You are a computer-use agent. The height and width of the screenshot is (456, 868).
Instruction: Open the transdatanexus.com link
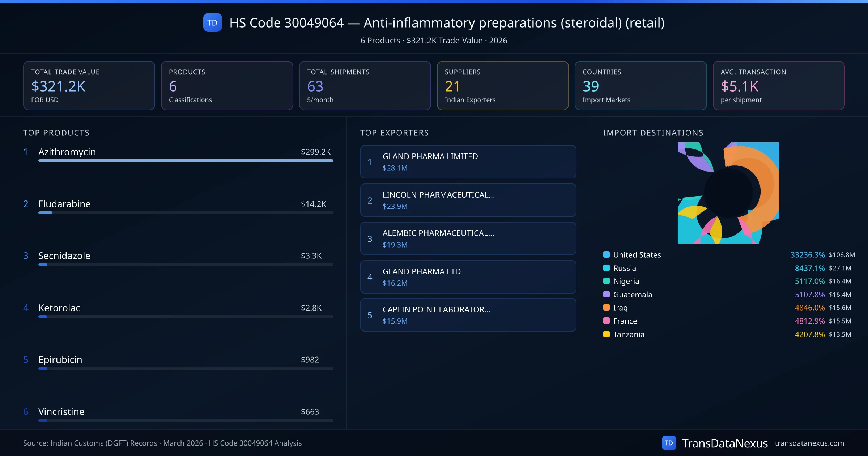pyautogui.click(x=809, y=443)
